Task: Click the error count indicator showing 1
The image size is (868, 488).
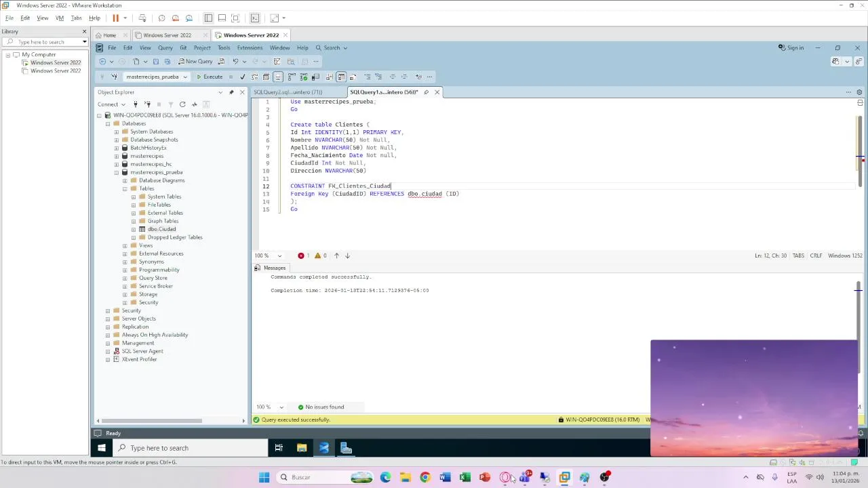Action: (x=303, y=256)
